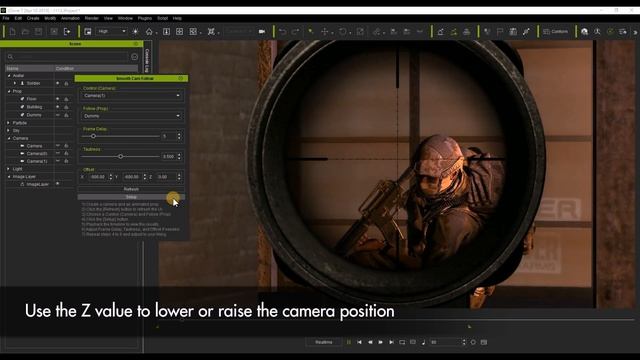Click the Export toolbar icon

point(67,31)
